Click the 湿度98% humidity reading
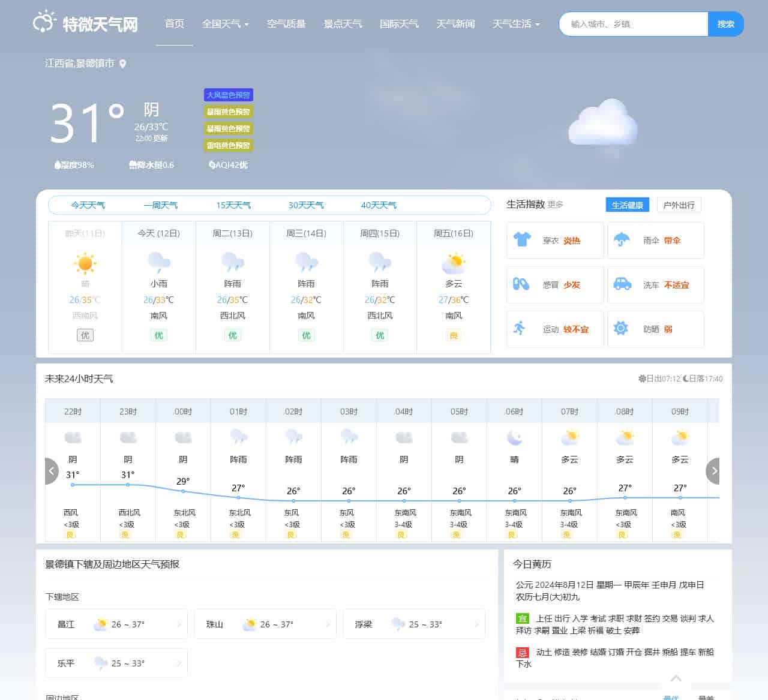The height and width of the screenshot is (700, 768). 74,165
